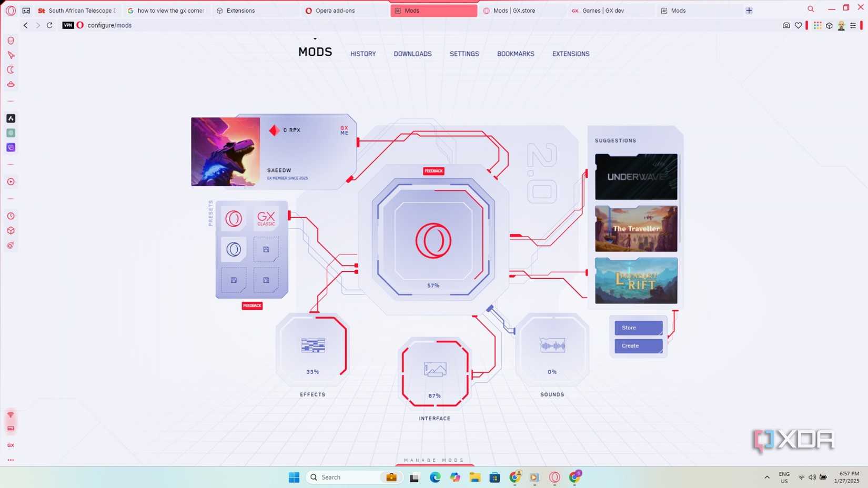This screenshot has width=868, height=488.
Task: Select the GX Classic preset
Action: [266, 219]
